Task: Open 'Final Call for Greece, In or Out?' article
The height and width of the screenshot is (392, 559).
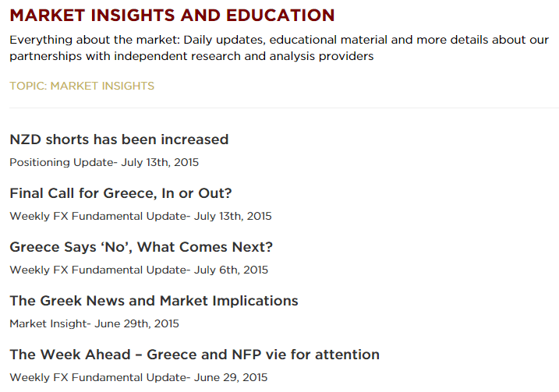Action: coord(120,193)
